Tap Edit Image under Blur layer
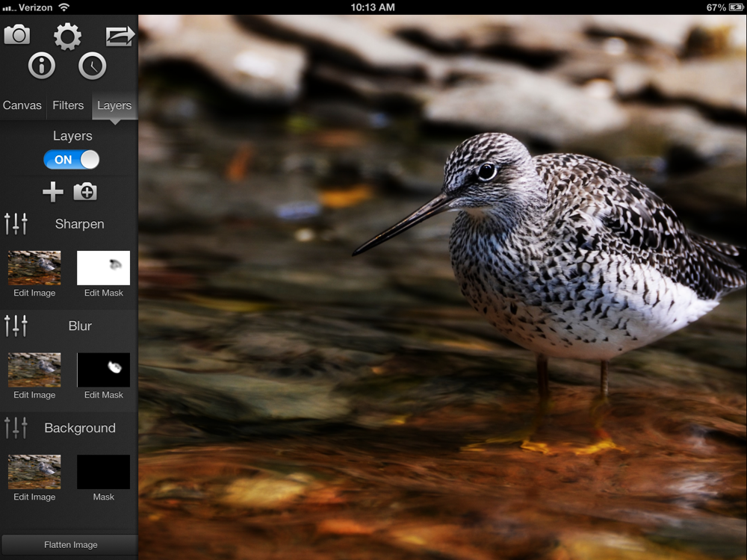 pos(34,395)
